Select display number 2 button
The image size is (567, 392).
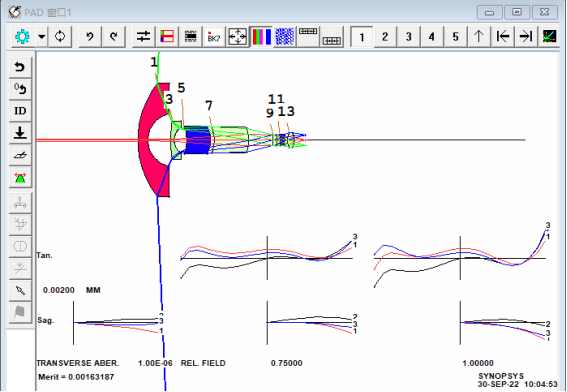(x=385, y=37)
